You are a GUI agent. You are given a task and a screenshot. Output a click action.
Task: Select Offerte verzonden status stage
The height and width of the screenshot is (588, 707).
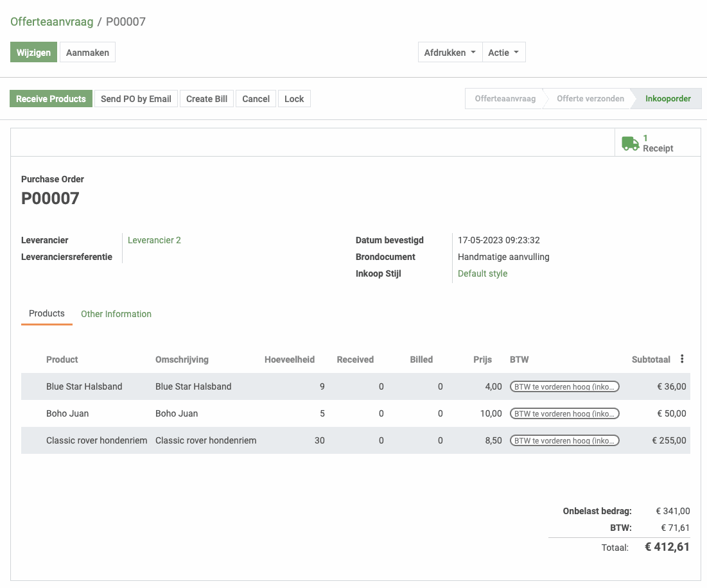click(590, 99)
